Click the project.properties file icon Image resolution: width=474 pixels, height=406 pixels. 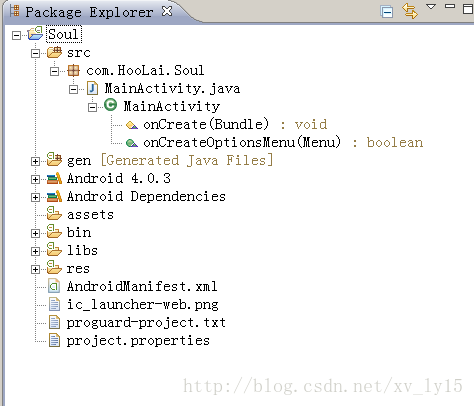[x=54, y=340]
